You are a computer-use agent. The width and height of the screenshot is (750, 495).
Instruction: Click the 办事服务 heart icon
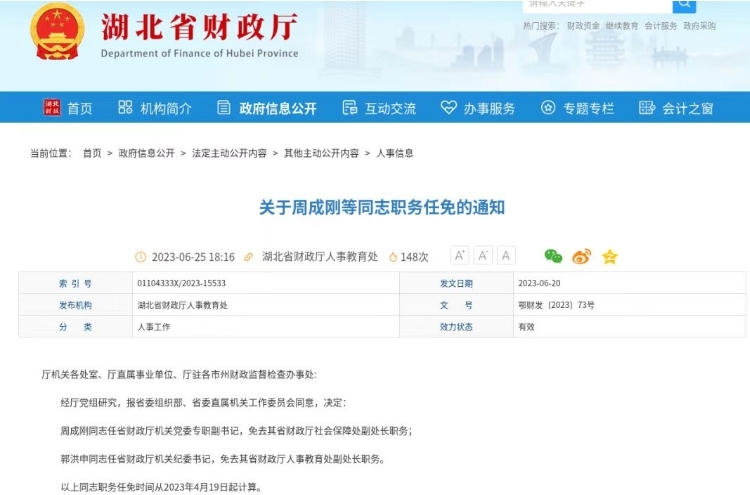coord(449,107)
